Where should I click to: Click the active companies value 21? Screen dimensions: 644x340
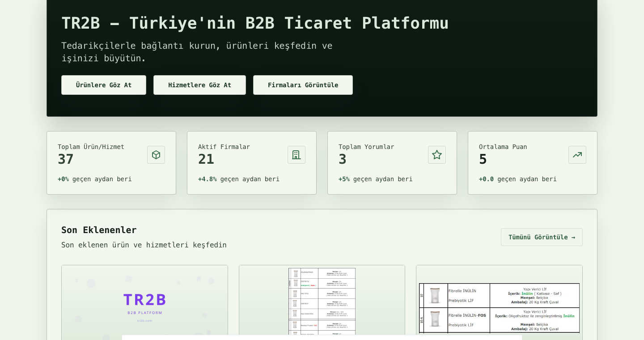click(x=206, y=159)
